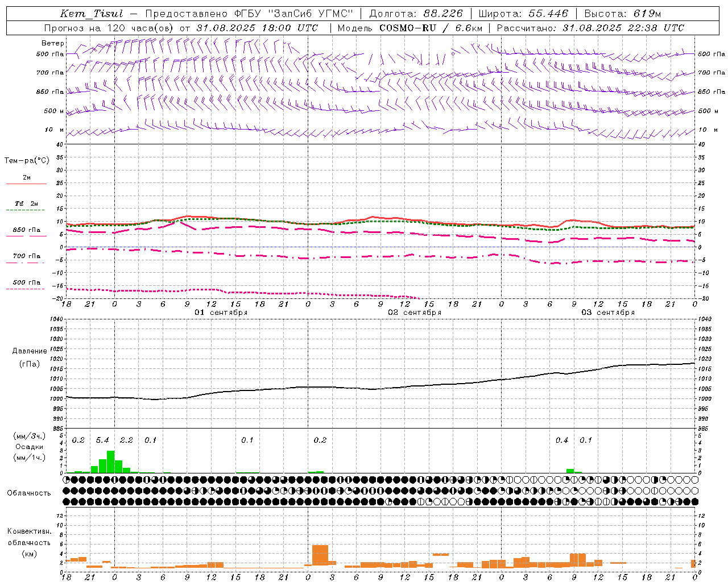
Task: Select the Широта: 55.446 header field
Action: point(523,14)
